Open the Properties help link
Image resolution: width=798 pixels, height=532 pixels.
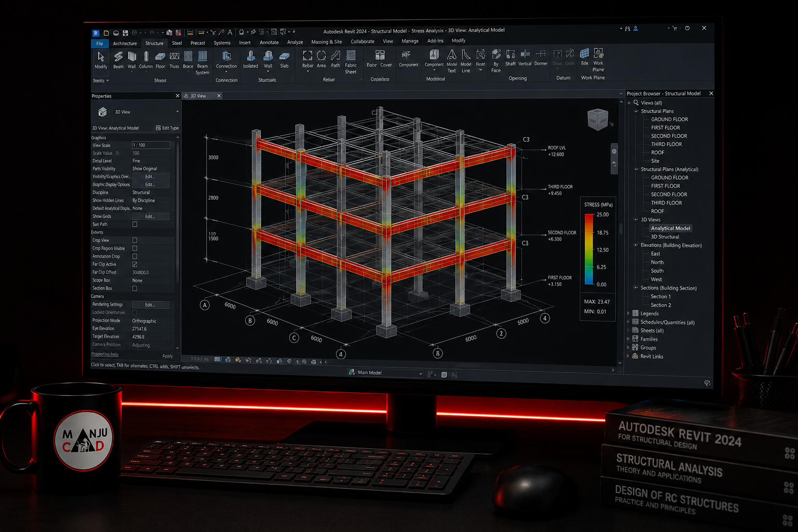[x=105, y=354]
